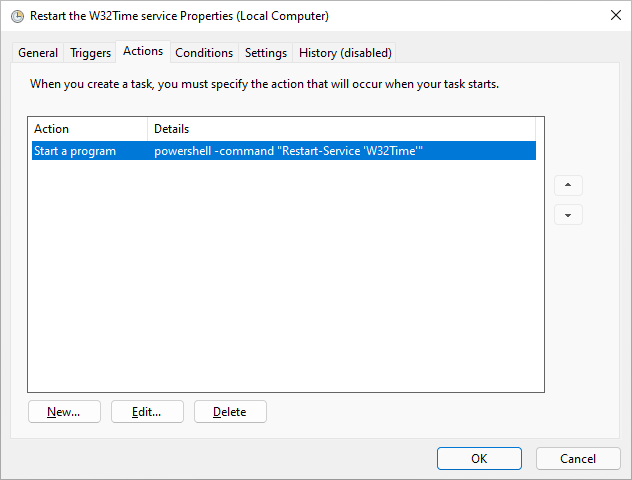Confirm with the OK button
Viewport: 632px width, 480px height.
coord(479,459)
